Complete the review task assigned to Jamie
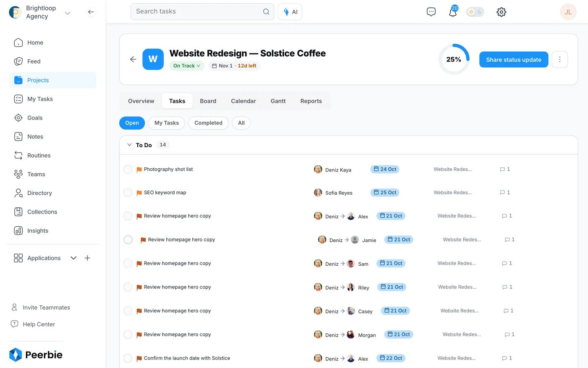This screenshot has width=588, height=368. [x=128, y=240]
